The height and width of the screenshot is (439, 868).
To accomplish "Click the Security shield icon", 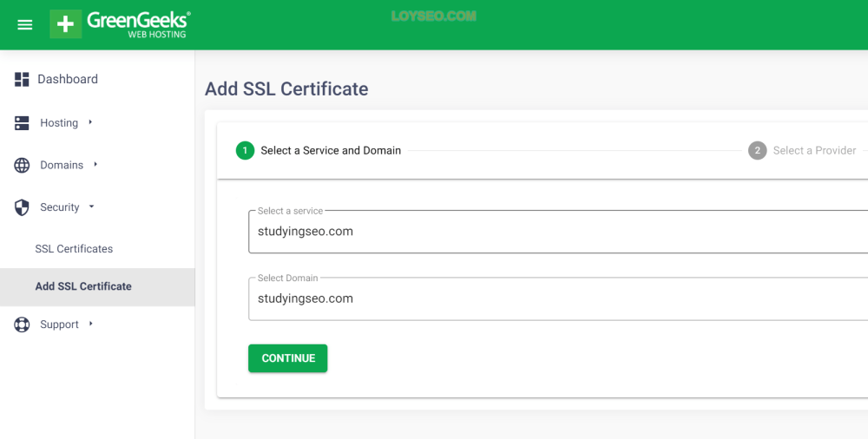I will tap(22, 207).
